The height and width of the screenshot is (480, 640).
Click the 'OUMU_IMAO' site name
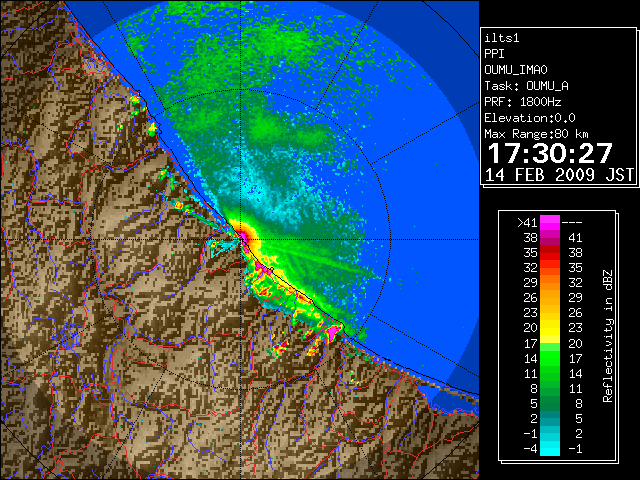[x=516, y=70]
